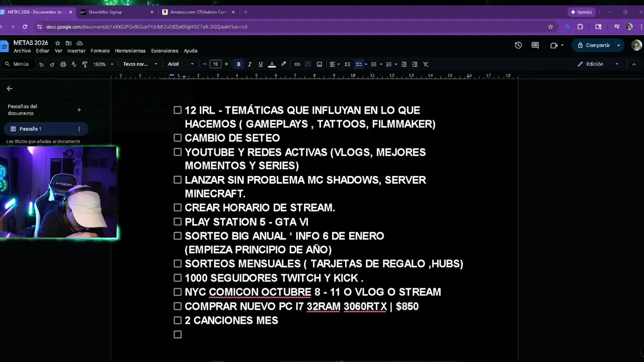Click the spell check icon

pyautogui.click(x=74, y=64)
